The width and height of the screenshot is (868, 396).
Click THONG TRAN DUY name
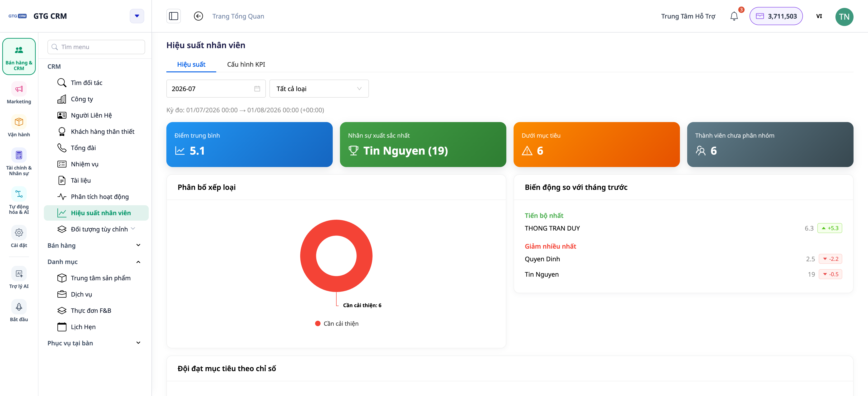coord(552,228)
